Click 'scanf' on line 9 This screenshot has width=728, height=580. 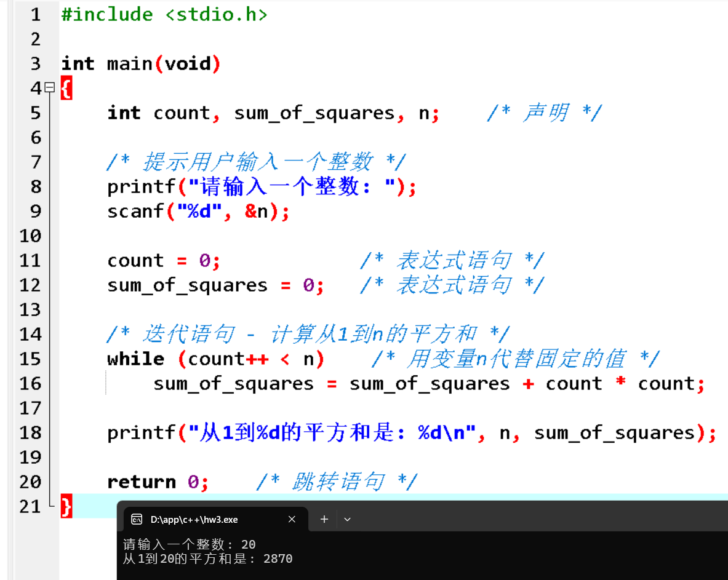[x=135, y=212]
